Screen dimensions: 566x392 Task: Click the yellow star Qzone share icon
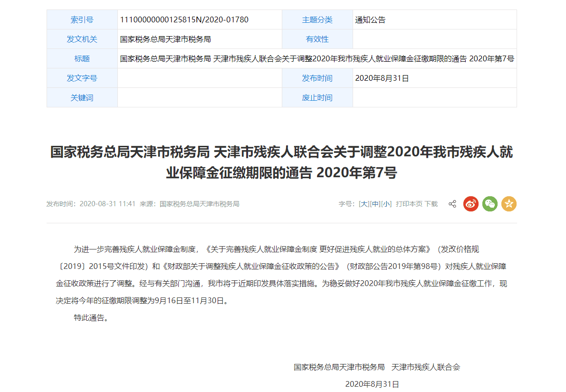509,204
